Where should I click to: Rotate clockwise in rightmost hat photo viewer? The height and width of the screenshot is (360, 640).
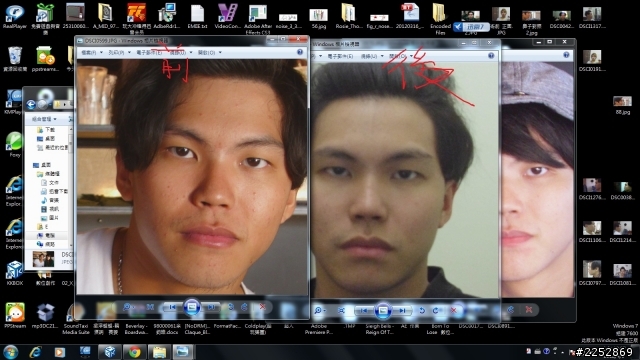click(511, 310)
